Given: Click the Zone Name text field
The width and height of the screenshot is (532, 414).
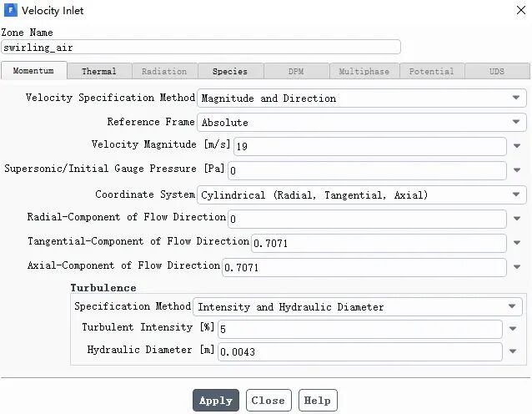Looking at the screenshot, I should tap(200, 48).
